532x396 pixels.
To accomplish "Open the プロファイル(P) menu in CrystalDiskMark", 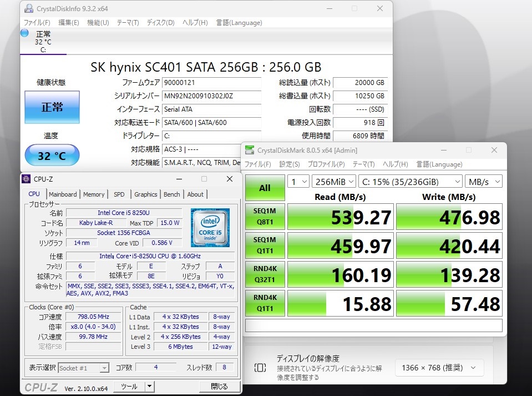I will tap(326, 164).
